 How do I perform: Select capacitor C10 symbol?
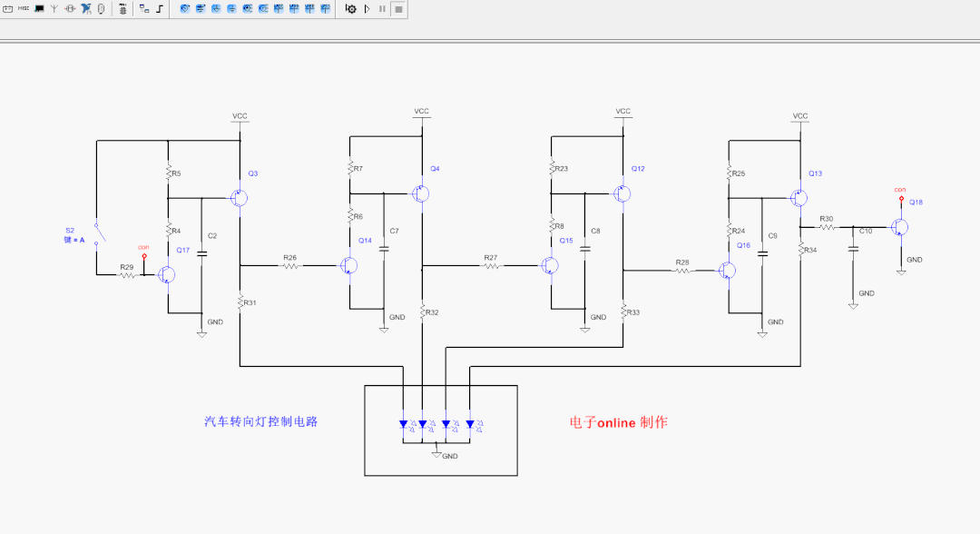[x=853, y=251]
